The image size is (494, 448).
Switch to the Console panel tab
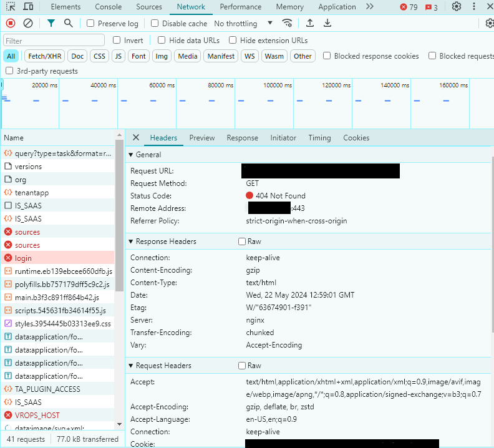click(x=109, y=7)
